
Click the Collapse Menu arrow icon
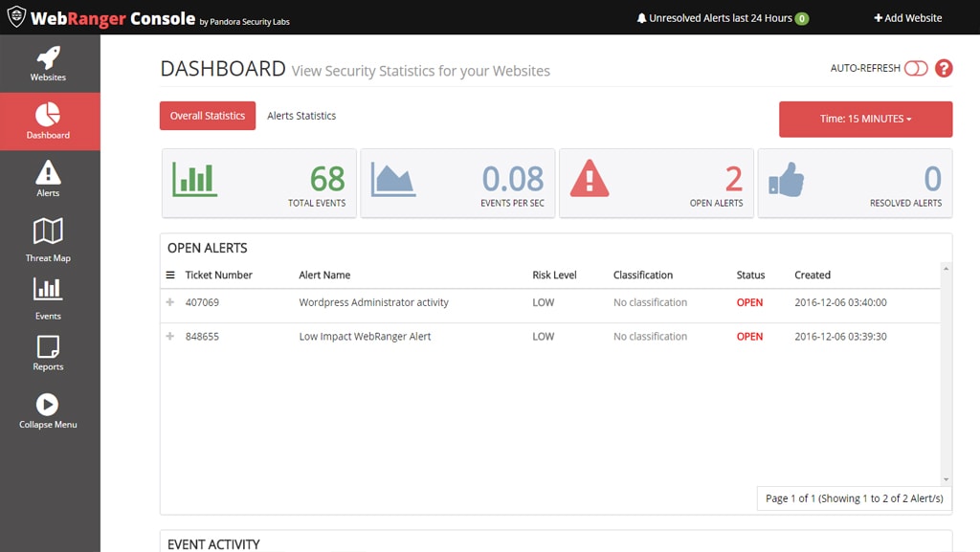click(x=48, y=405)
